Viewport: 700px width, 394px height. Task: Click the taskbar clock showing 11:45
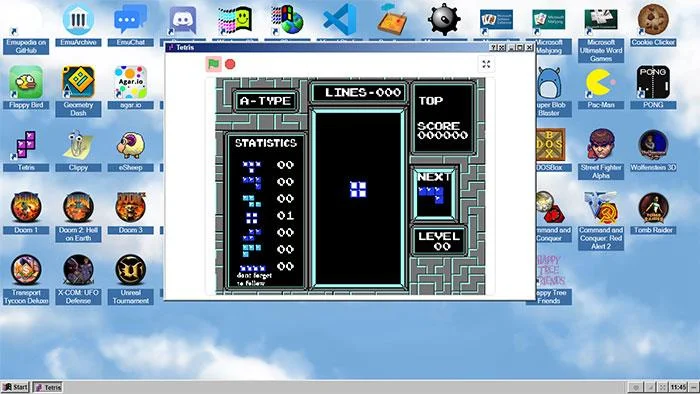tap(678, 387)
